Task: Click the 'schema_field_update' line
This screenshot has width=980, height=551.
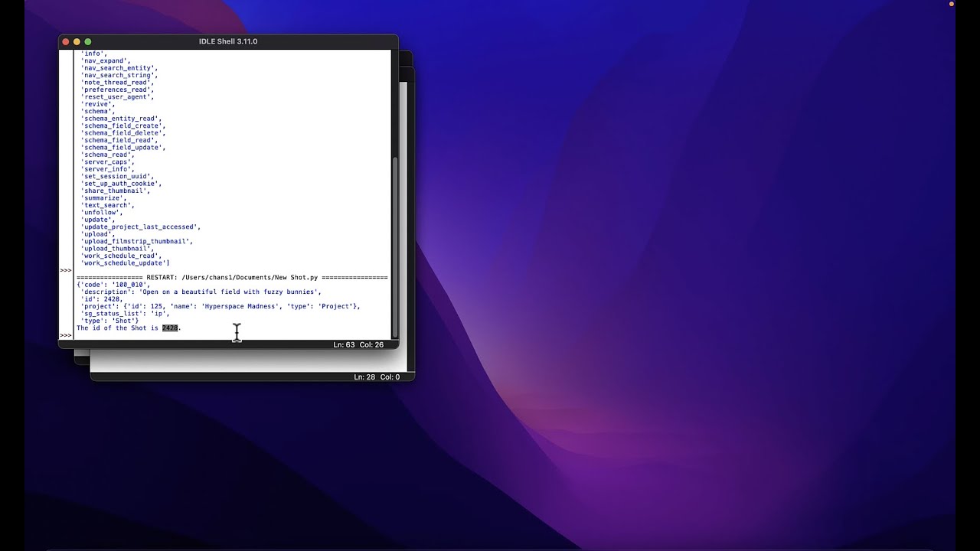Action: coord(123,148)
